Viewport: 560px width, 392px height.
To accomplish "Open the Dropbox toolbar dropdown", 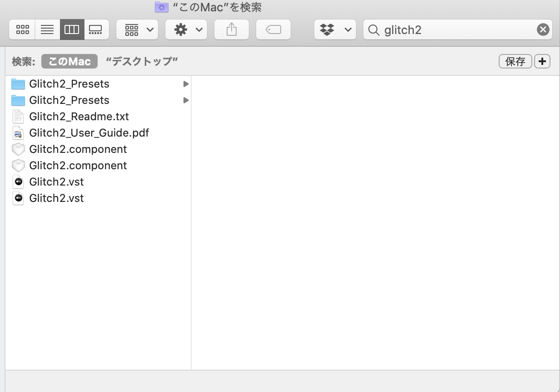I will click(x=335, y=30).
